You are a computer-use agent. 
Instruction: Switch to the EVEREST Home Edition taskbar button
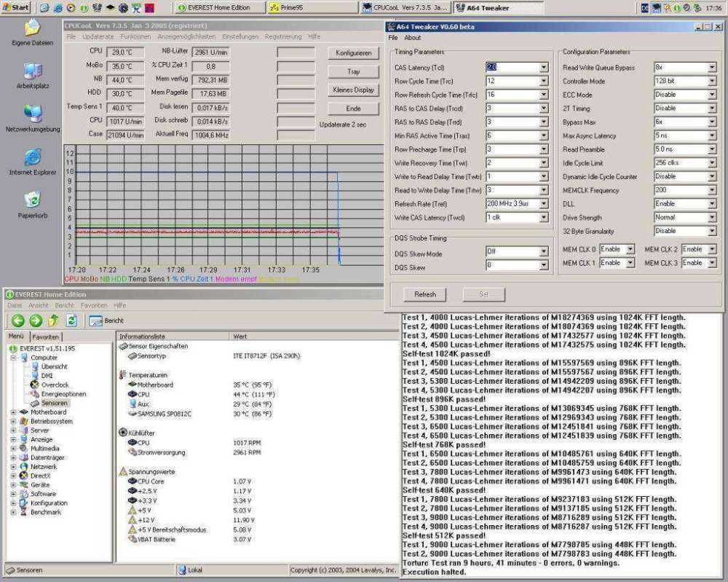[218, 8]
